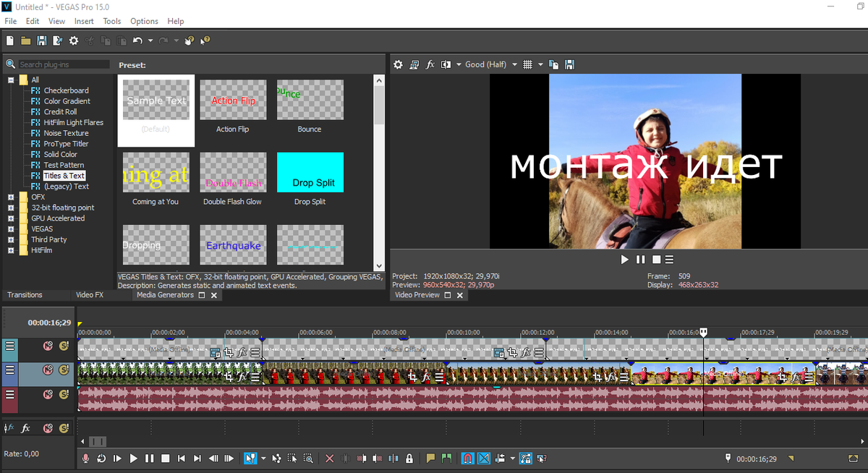The image size is (868, 473).
Task: Open the Good (Half) preview quality dropdown
Action: click(491, 64)
